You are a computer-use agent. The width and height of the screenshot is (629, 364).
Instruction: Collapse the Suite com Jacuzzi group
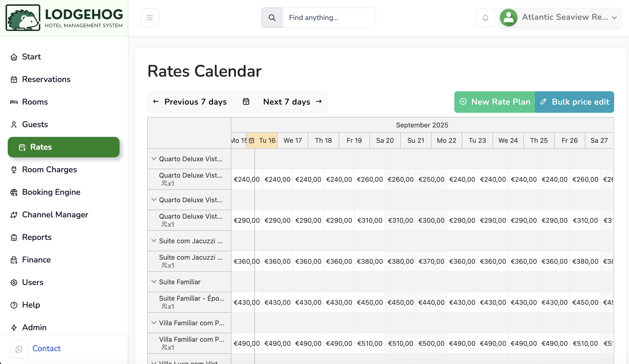point(154,241)
